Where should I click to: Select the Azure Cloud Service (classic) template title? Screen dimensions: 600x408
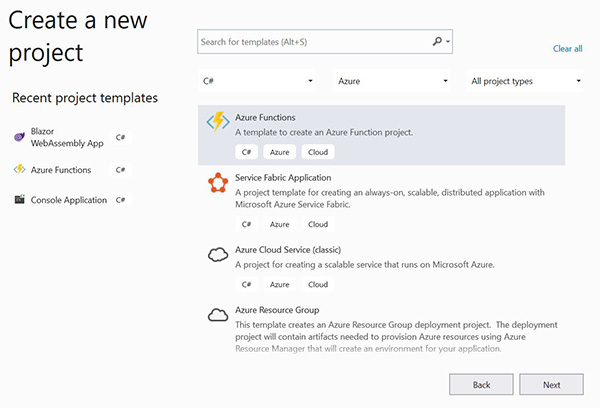coord(288,250)
